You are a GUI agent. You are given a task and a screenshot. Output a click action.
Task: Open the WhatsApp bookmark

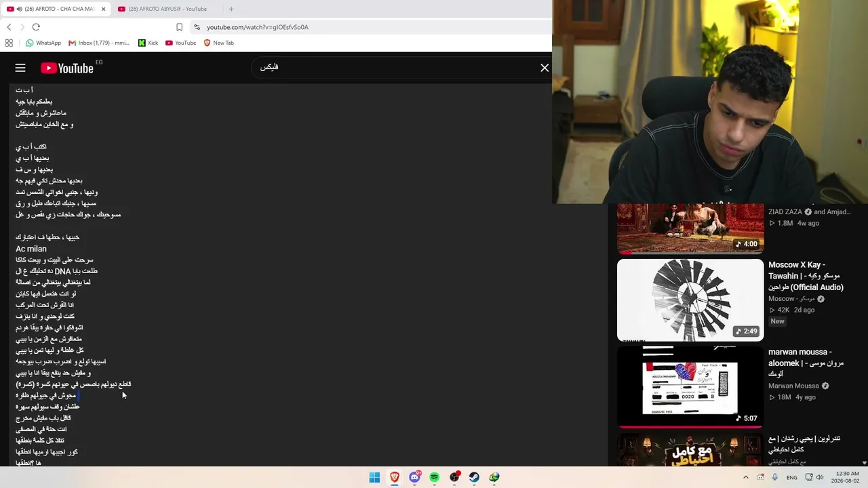pos(43,43)
